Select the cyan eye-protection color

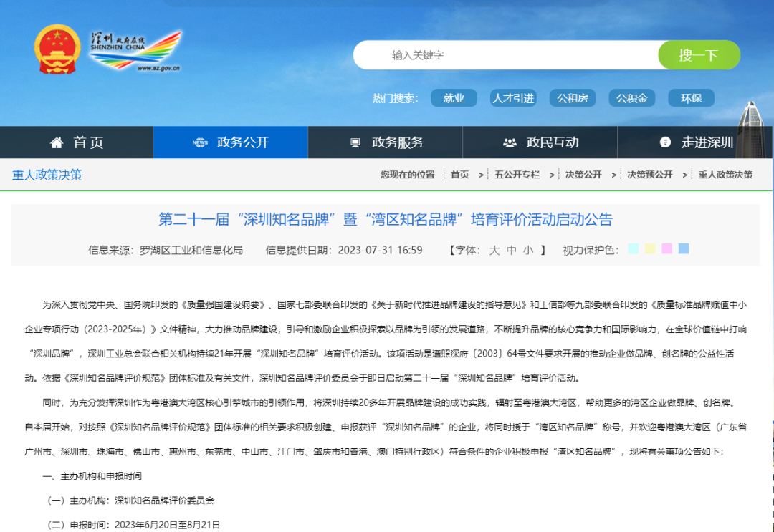click(x=633, y=249)
